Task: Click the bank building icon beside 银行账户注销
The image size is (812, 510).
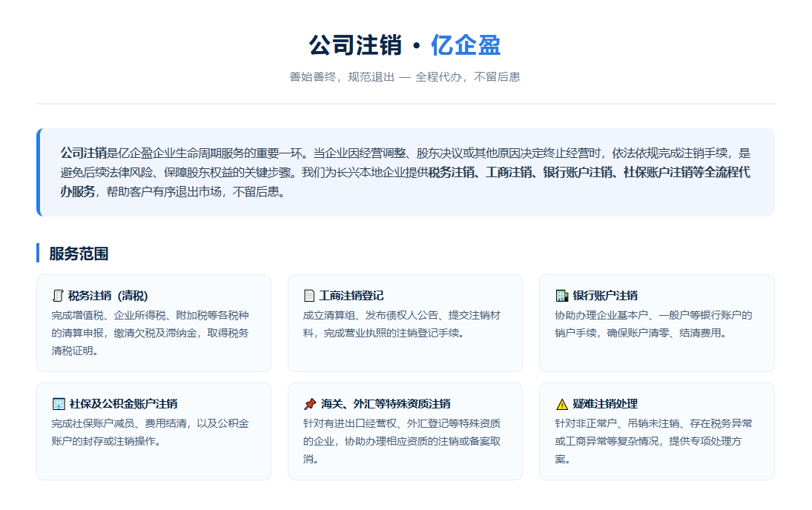Action: point(562,296)
